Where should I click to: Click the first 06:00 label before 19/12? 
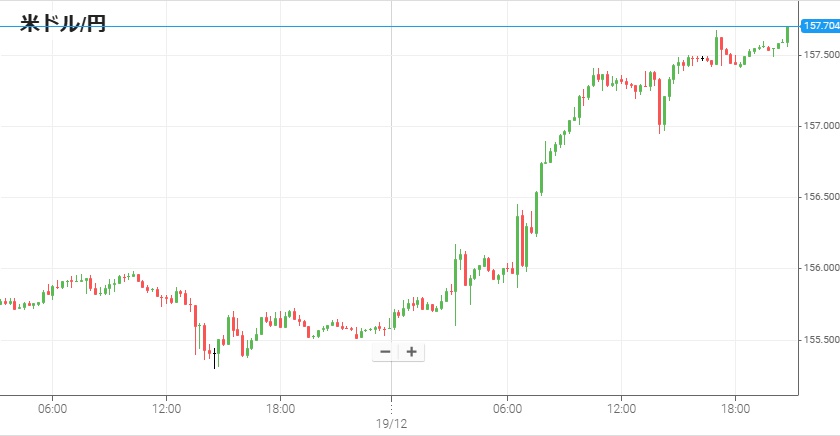tap(52, 408)
